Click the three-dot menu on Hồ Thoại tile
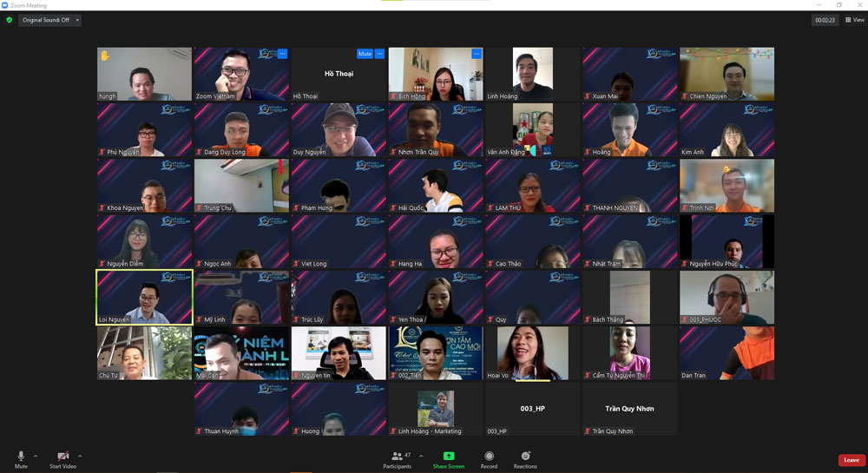Screen dimensions: 868x473 point(379,54)
